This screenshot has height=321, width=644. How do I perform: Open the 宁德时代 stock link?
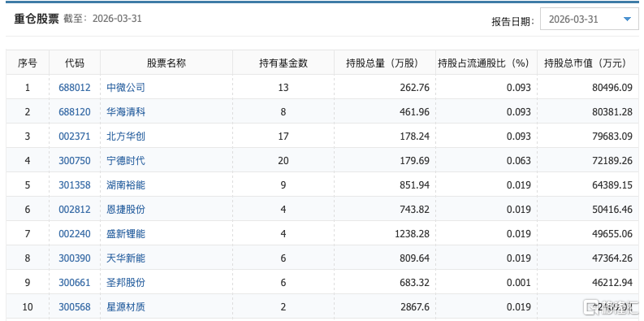point(126,161)
